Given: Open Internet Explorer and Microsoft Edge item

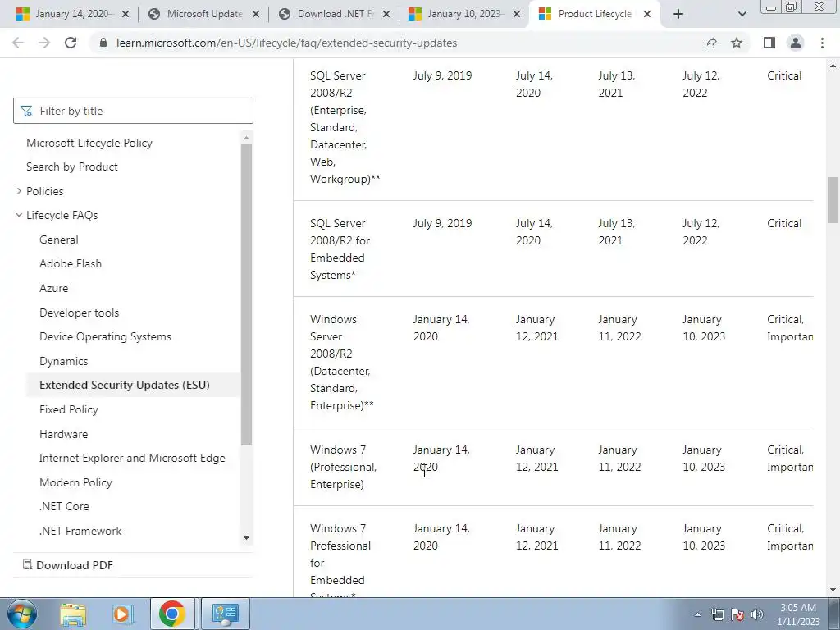Looking at the screenshot, I should [x=132, y=458].
